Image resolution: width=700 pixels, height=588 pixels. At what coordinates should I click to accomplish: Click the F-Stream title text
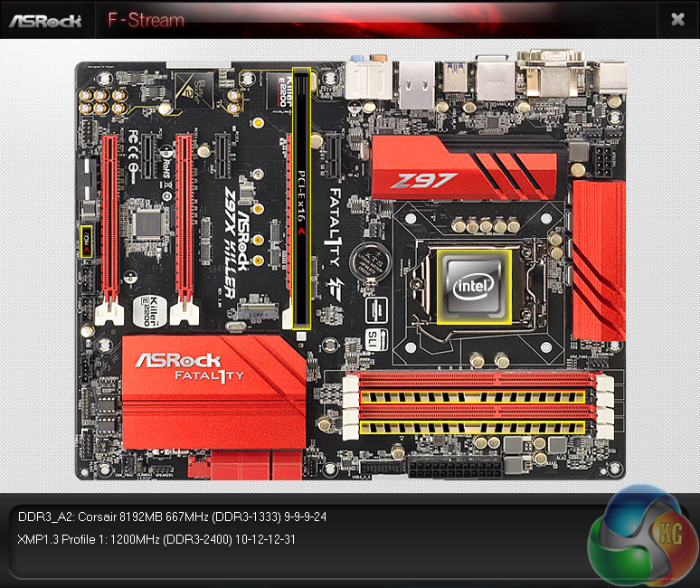pyautogui.click(x=146, y=20)
